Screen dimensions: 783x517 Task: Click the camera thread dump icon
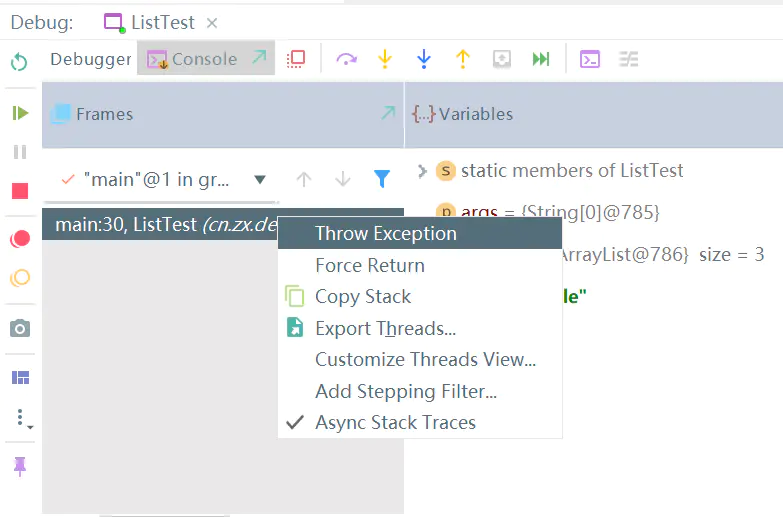[x=20, y=329]
